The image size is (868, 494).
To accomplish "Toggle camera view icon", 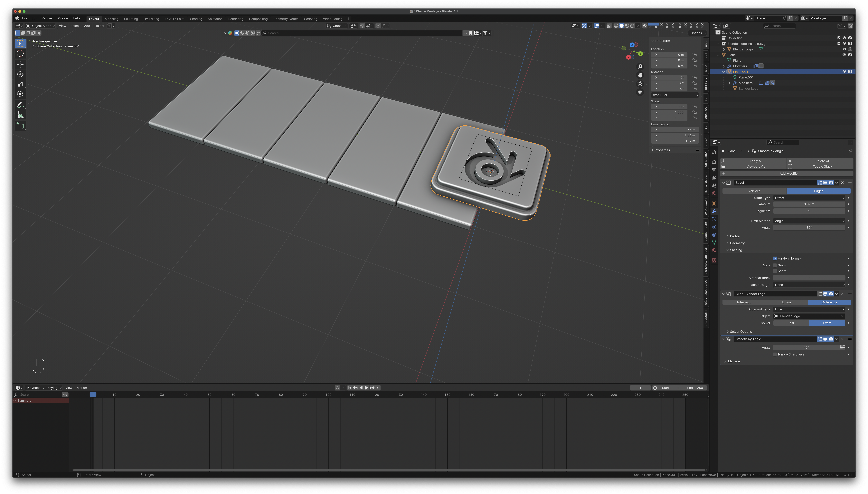I will pos(640,84).
